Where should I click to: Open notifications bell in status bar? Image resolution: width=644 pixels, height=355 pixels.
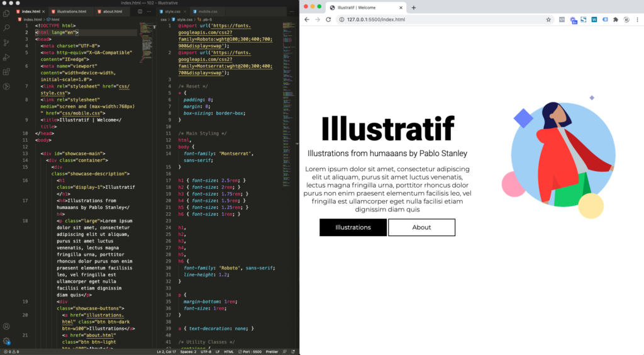pyautogui.click(x=293, y=352)
